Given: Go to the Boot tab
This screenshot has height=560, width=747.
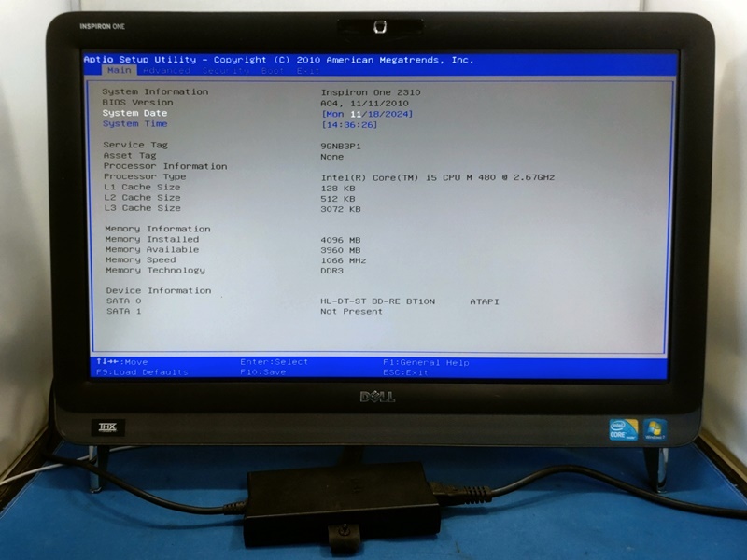Looking at the screenshot, I should pyautogui.click(x=273, y=71).
